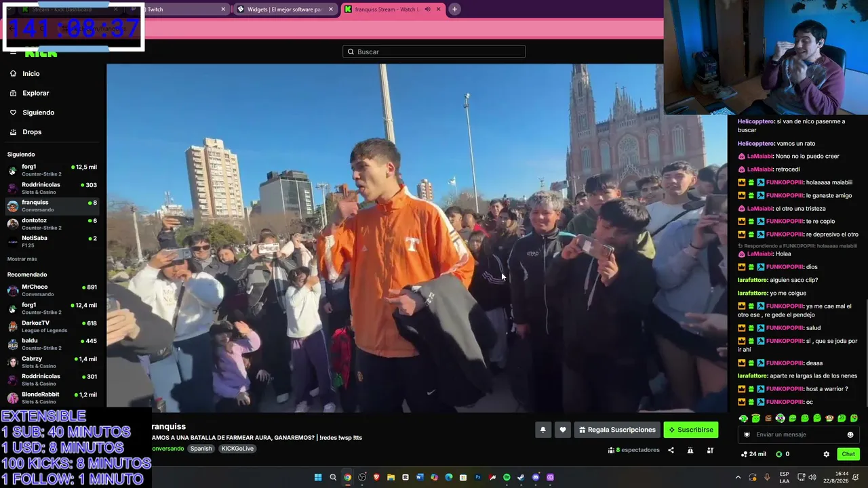The image size is (868, 488).
Task: Expand followed list with Mostrar más
Action: [22, 259]
